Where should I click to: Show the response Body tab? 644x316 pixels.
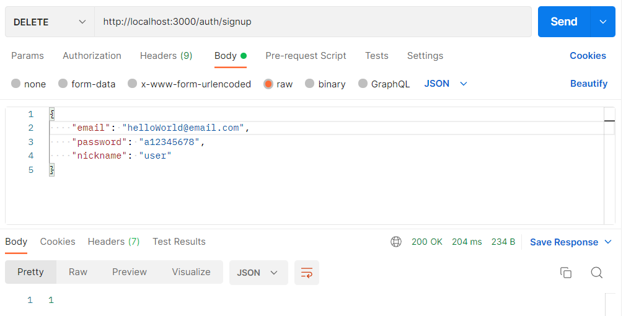tap(16, 242)
